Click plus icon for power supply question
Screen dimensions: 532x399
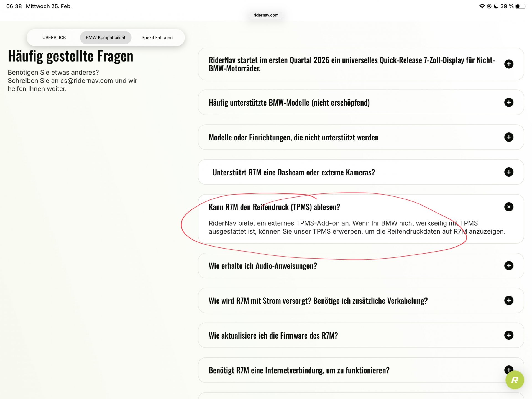click(509, 301)
